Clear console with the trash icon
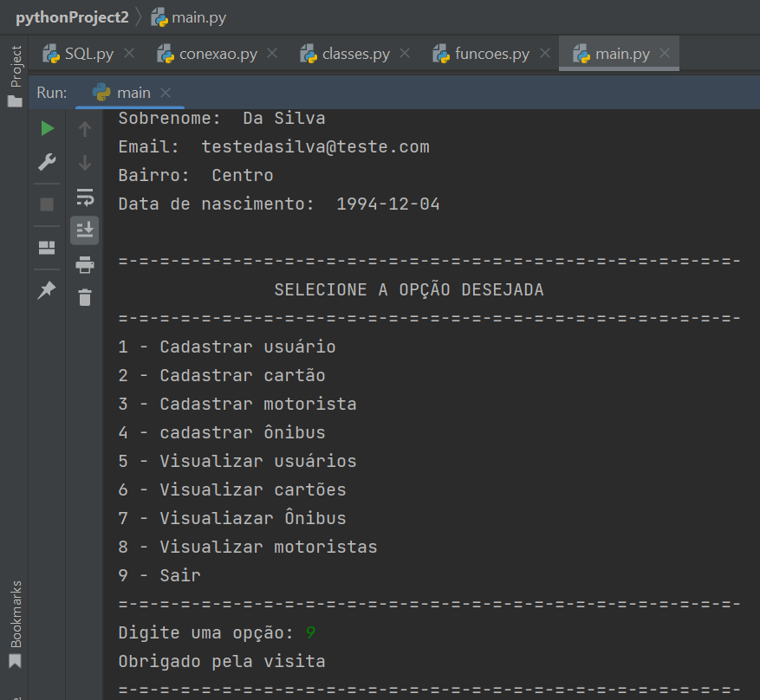The width and height of the screenshot is (760, 700). pyautogui.click(x=85, y=297)
